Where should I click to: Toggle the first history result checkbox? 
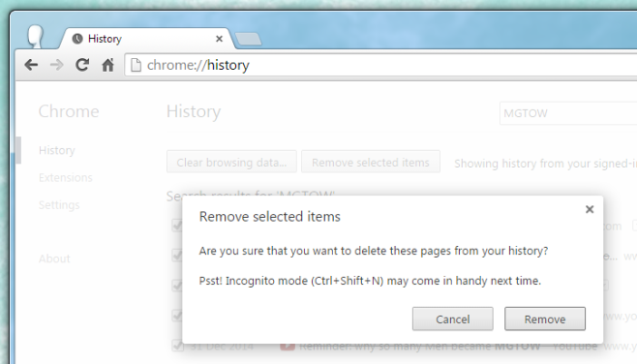click(x=177, y=226)
